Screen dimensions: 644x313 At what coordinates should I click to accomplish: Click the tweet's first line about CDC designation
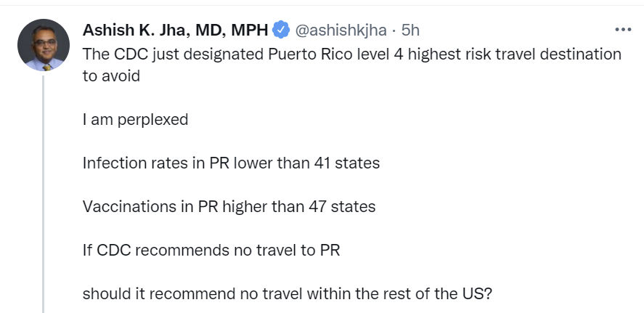(352, 54)
